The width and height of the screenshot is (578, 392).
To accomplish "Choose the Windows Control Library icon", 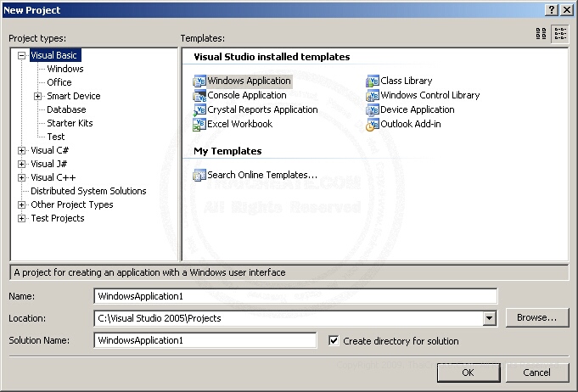I will click(373, 95).
